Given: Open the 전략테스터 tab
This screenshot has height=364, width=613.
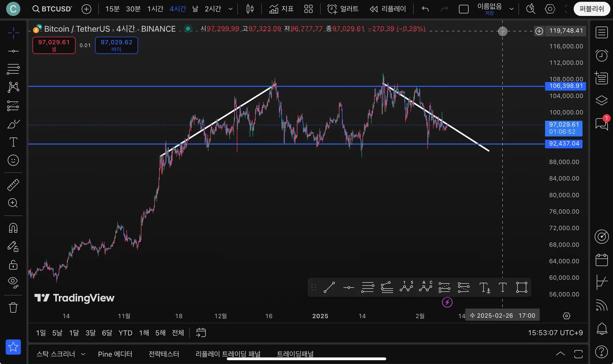Looking at the screenshot, I should (x=164, y=354).
